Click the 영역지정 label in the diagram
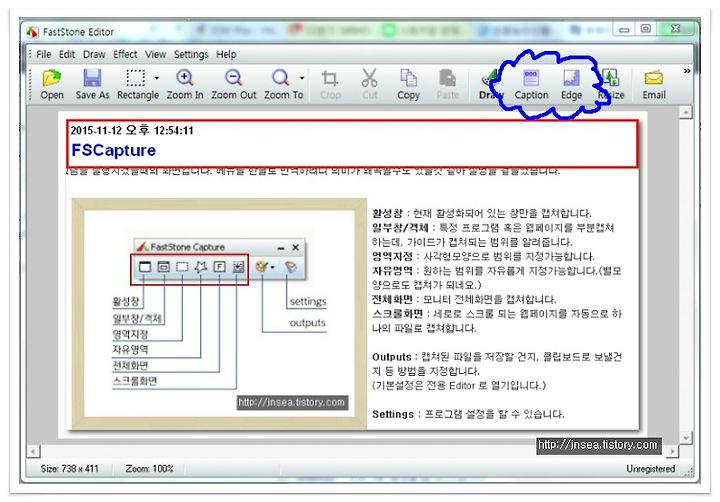This screenshot has height=502, width=720. 130,334
